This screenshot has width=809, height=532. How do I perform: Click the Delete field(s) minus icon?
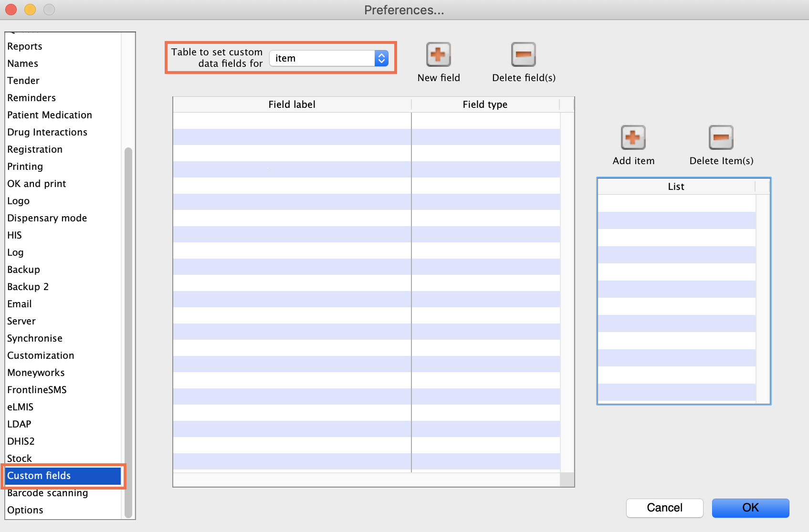523,55
